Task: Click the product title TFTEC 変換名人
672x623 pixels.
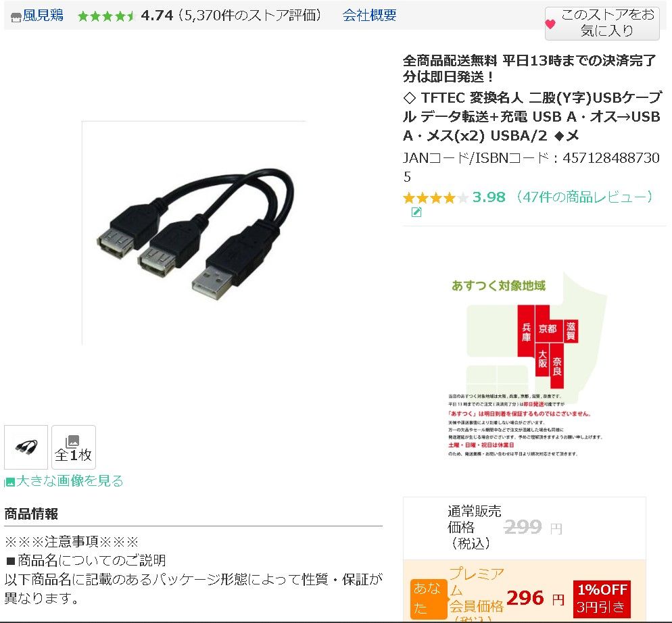Action: [x=532, y=116]
